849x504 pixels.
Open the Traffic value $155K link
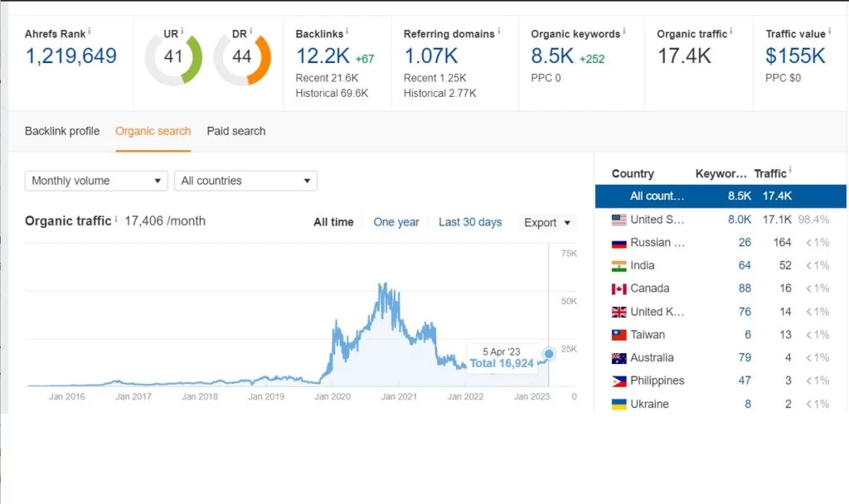795,56
